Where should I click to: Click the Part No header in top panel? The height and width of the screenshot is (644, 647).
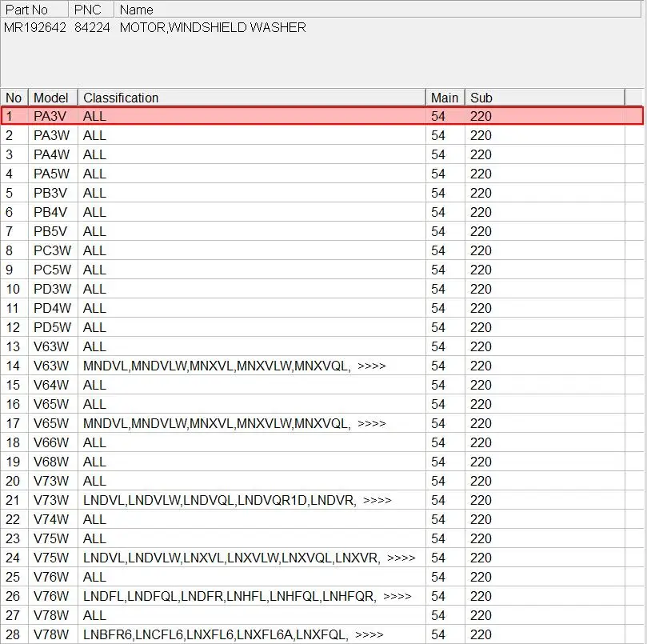pos(34,9)
